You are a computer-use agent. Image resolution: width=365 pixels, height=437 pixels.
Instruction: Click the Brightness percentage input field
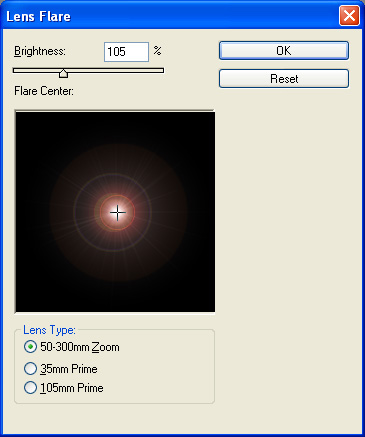(x=126, y=52)
